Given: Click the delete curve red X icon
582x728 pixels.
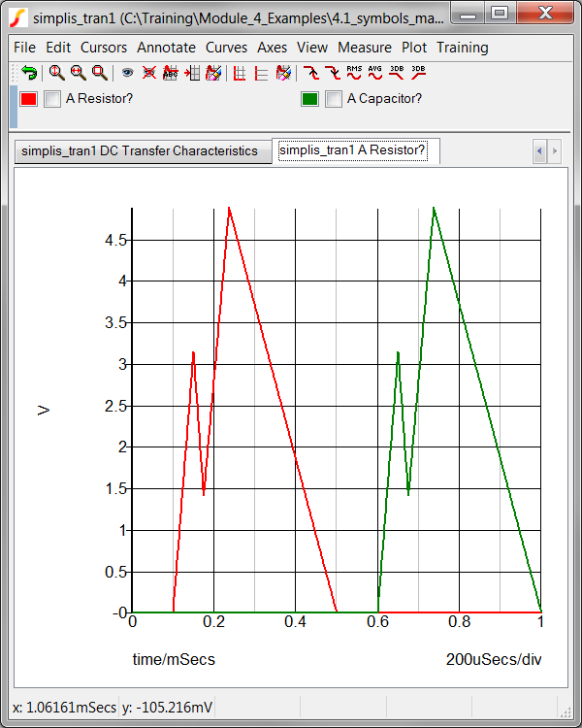Looking at the screenshot, I should tap(148, 73).
